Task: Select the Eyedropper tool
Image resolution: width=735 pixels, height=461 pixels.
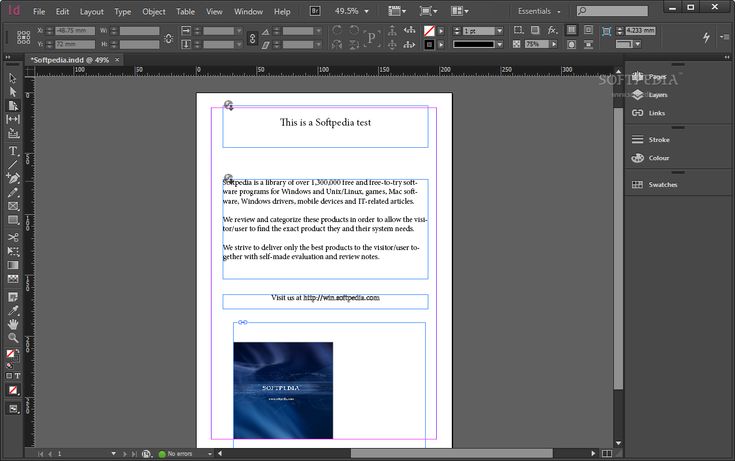Action: click(x=13, y=310)
